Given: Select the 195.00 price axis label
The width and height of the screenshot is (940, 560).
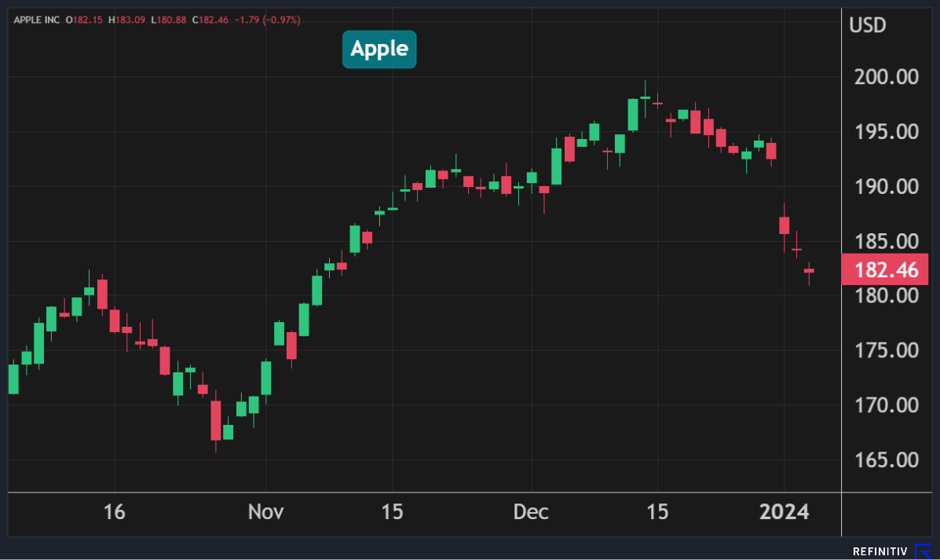Looking at the screenshot, I should (x=884, y=132).
